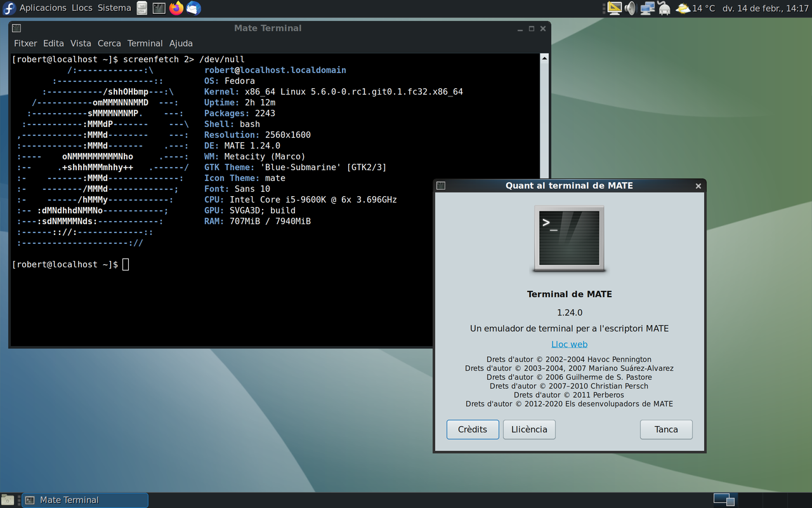Click the Llicència button
This screenshot has height=508, width=812.
coord(529,429)
